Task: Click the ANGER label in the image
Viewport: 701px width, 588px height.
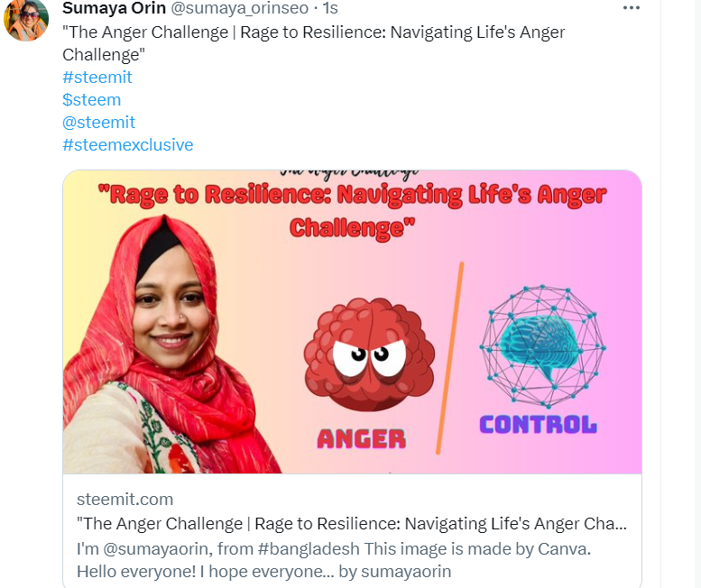Action: pyautogui.click(x=362, y=439)
